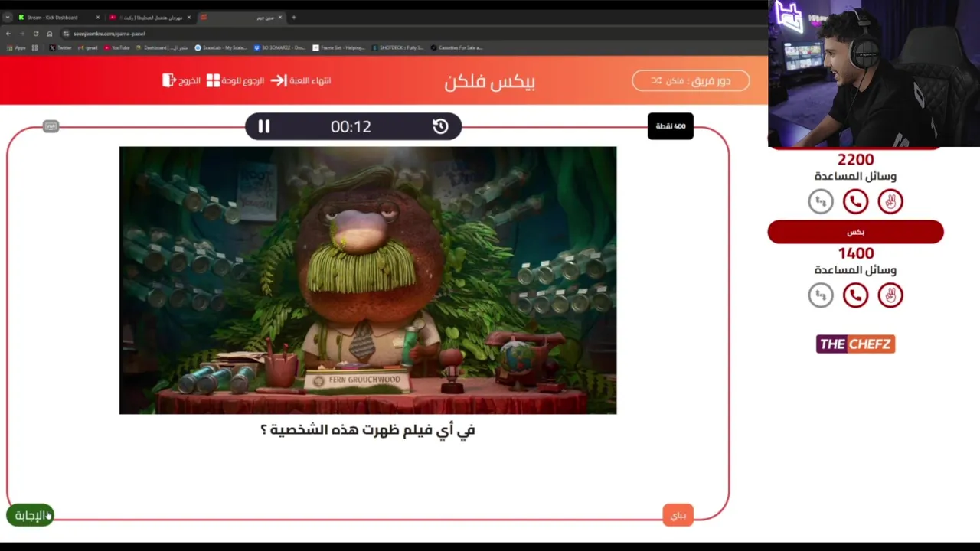Close the active سين جيم tab
Viewport: 980px width, 551px height.
pyautogui.click(x=279, y=17)
